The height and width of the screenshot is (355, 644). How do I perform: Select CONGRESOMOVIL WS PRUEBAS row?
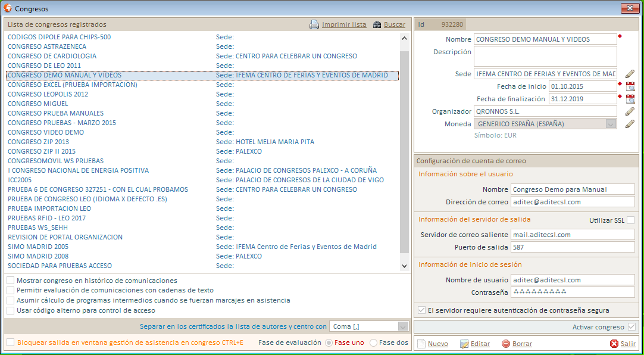[x=202, y=161]
